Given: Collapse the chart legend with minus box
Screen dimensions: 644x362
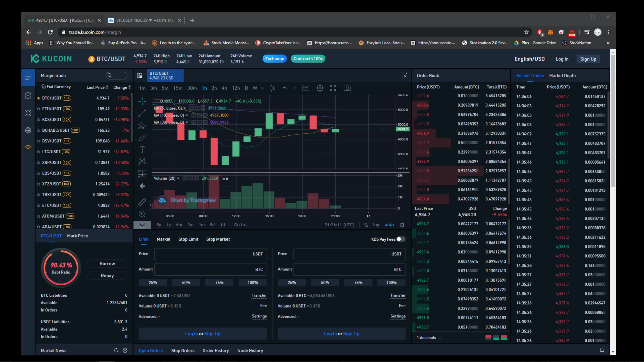Looking at the screenshot, I should coord(156,101).
